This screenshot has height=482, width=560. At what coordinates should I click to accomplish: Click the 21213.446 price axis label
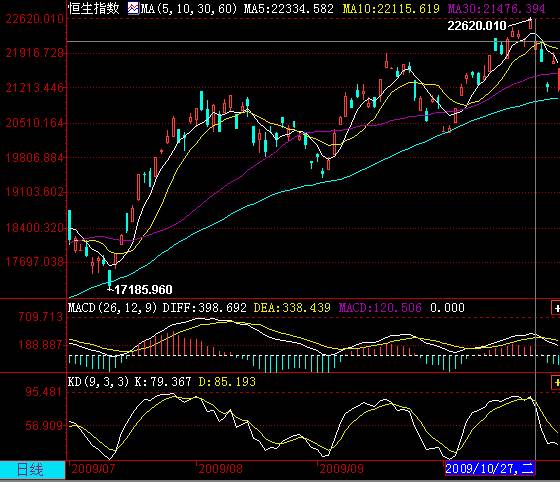pyautogui.click(x=34, y=87)
